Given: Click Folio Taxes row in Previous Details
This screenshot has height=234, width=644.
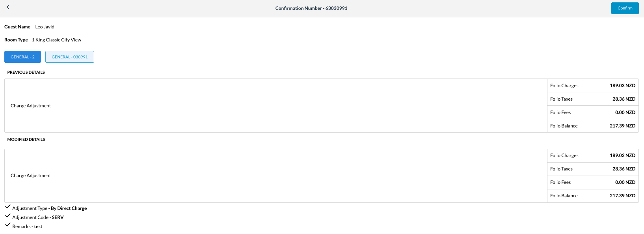Looking at the screenshot, I should click(592, 99).
